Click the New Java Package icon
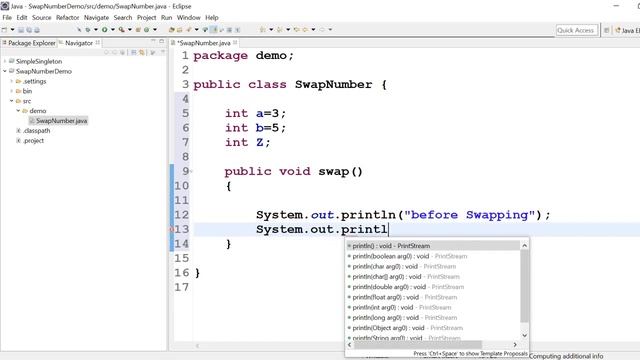The height and width of the screenshot is (360, 640). (138, 30)
